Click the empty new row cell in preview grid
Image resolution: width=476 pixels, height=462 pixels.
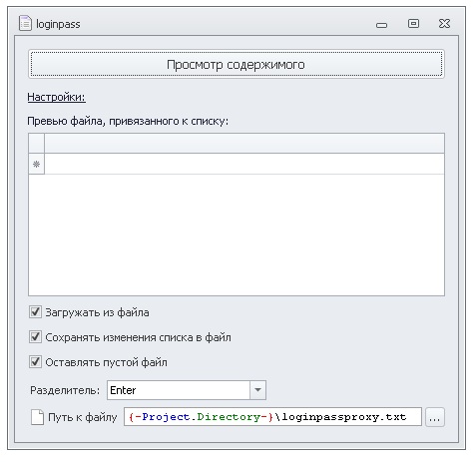[244, 164]
